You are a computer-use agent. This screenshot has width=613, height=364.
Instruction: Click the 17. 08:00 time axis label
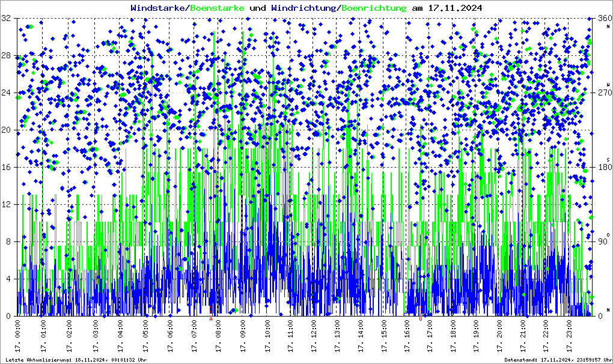point(218,336)
